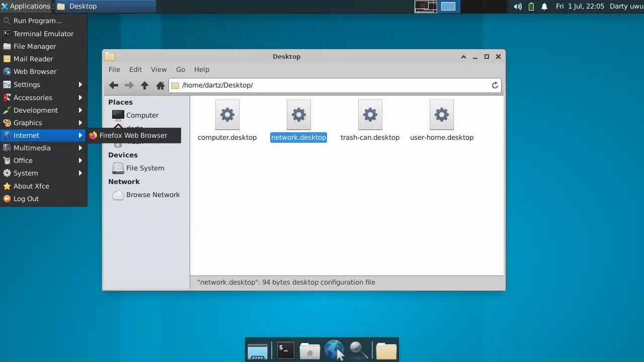644x362 pixels.
Task: Expand the Settings submenu
Action: 43,84
